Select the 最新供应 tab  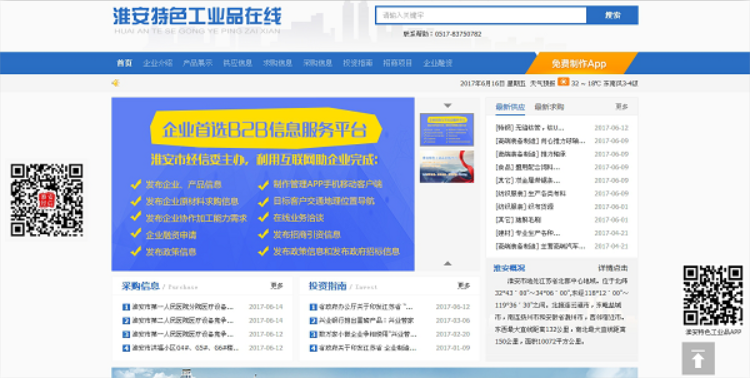tap(510, 107)
